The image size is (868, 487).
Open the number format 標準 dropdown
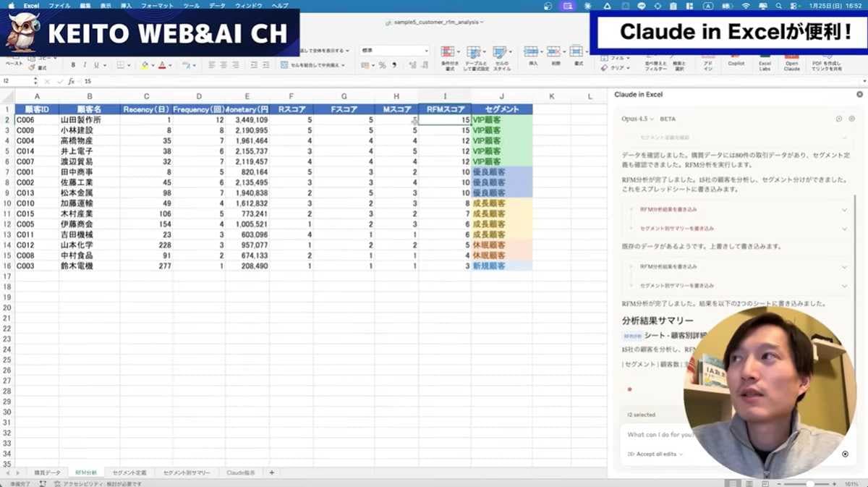pos(394,51)
